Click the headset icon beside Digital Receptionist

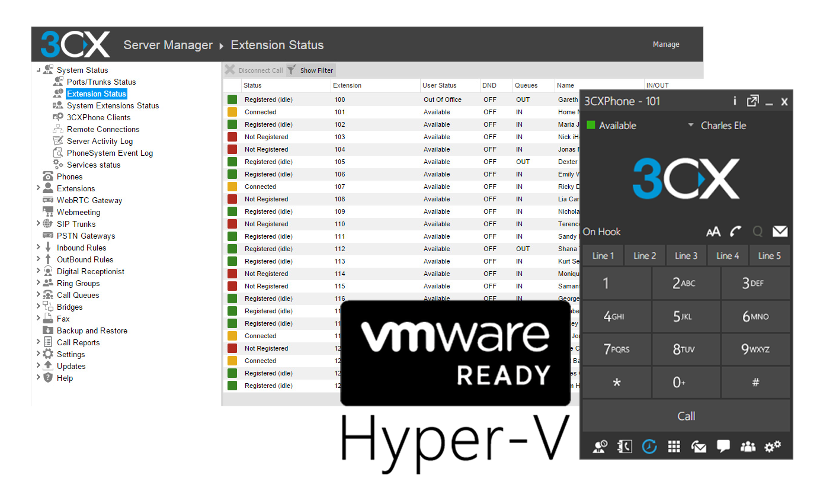click(x=48, y=271)
